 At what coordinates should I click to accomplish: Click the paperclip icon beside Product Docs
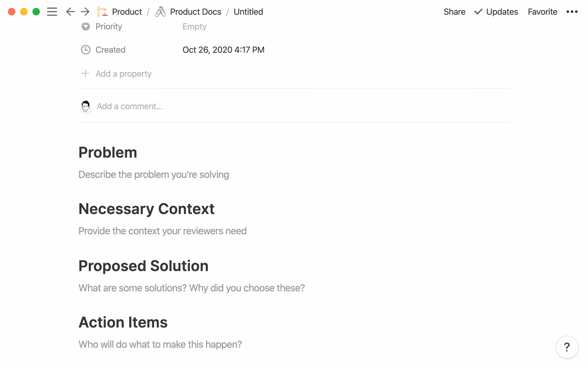click(160, 12)
